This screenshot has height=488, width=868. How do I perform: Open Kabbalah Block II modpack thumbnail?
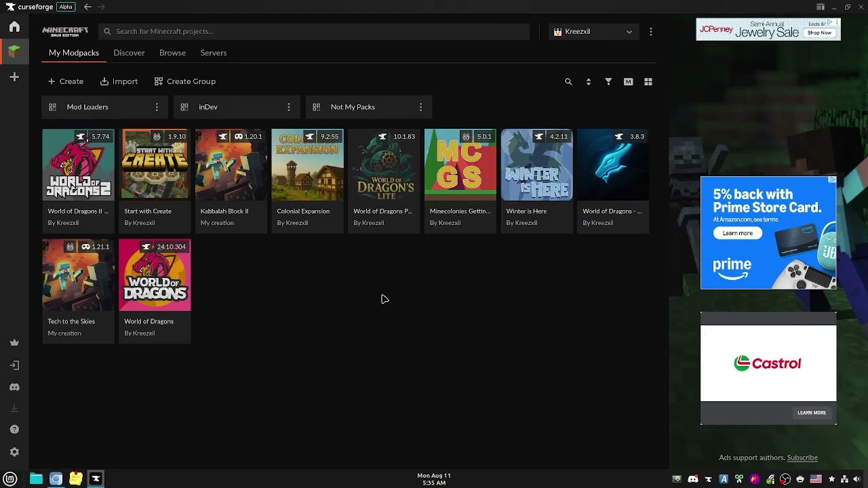click(x=231, y=165)
